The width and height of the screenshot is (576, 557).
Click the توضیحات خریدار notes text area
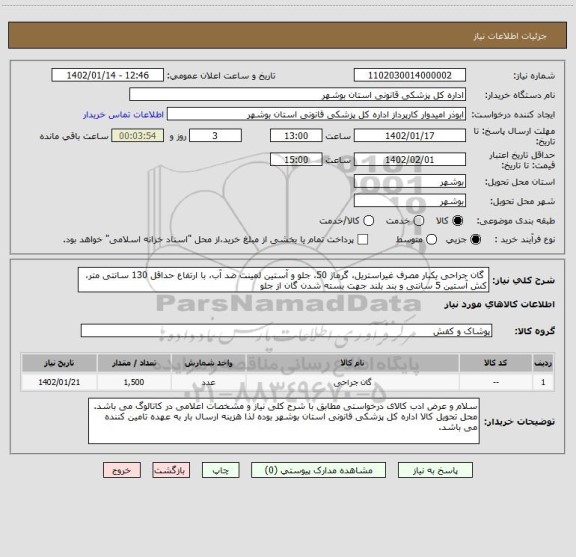pyautogui.click(x=284, y=421)
